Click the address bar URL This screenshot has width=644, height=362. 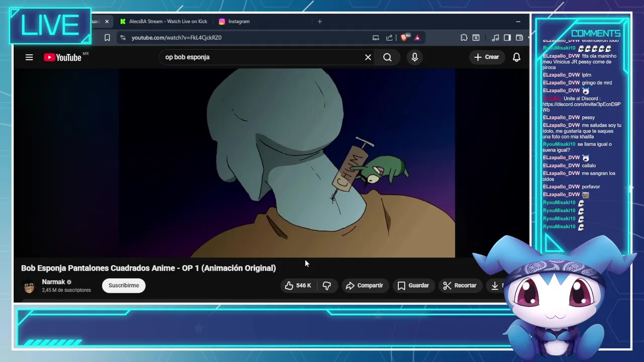(177, 38)
